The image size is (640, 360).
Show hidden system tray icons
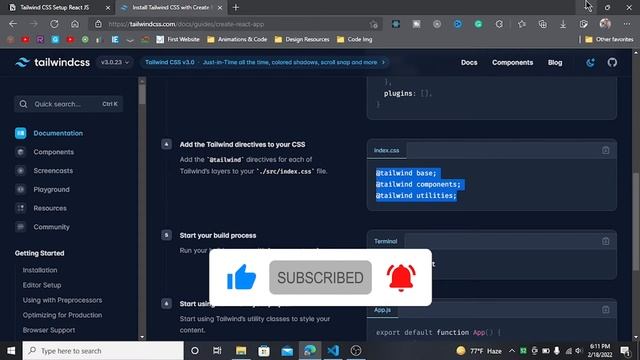[512, 351]
